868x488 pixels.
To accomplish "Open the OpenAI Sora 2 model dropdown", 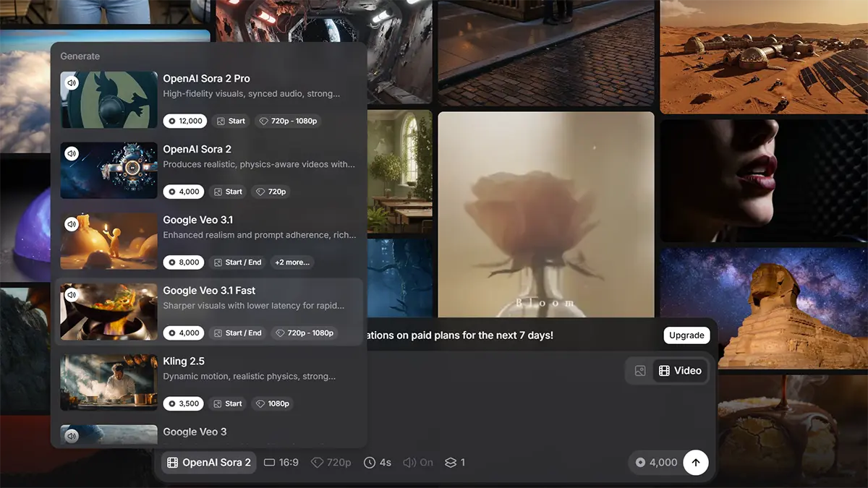I will click(x=208, y=463).
